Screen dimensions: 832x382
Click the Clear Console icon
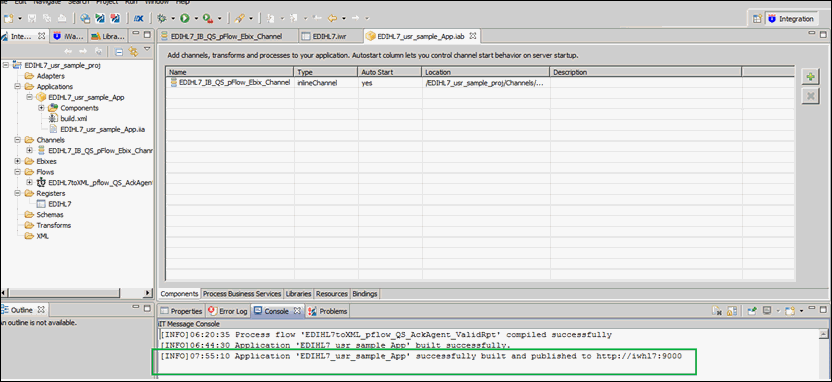tap(717, 311)
